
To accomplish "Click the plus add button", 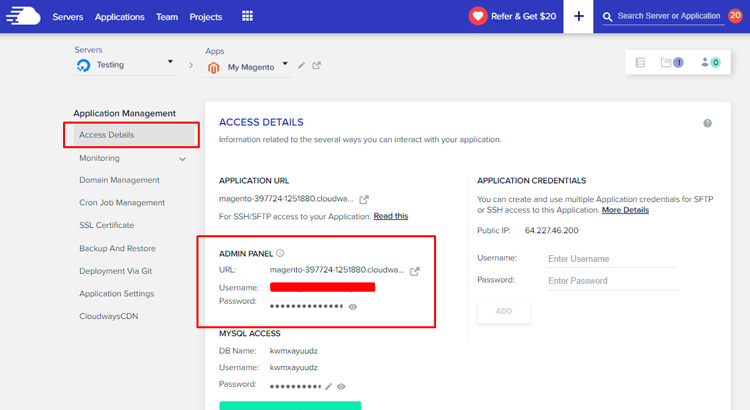I will click(x=578, y=16).
